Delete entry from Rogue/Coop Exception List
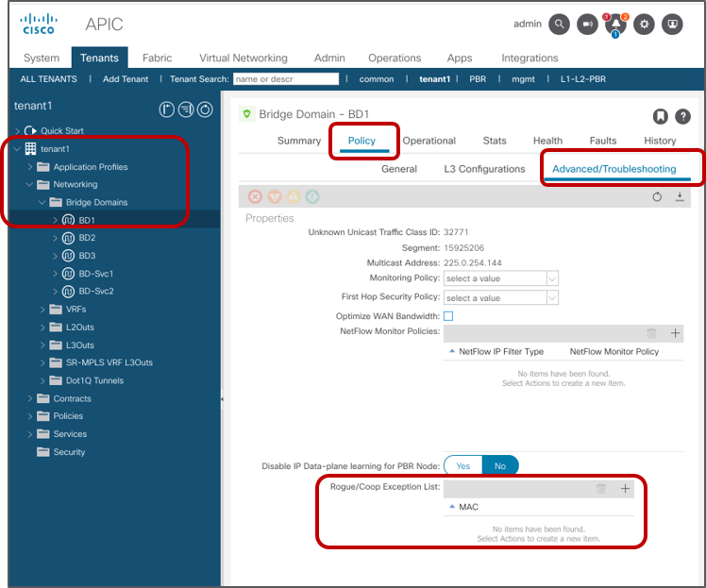Screen dimensions: 706x588 tap(601, 489)
